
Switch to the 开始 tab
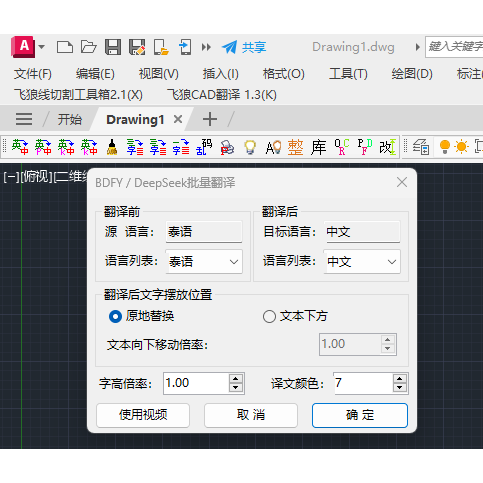[x=69, y=119]
